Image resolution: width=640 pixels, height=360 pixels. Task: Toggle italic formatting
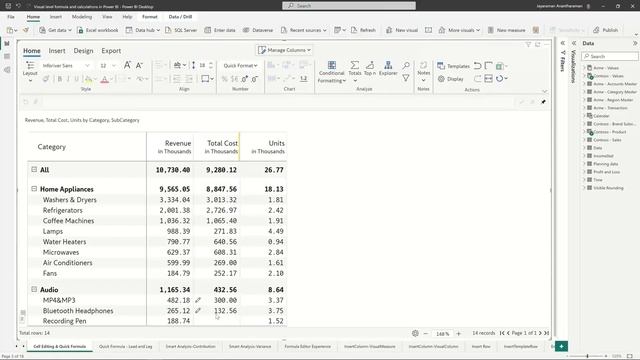point(68,79)
